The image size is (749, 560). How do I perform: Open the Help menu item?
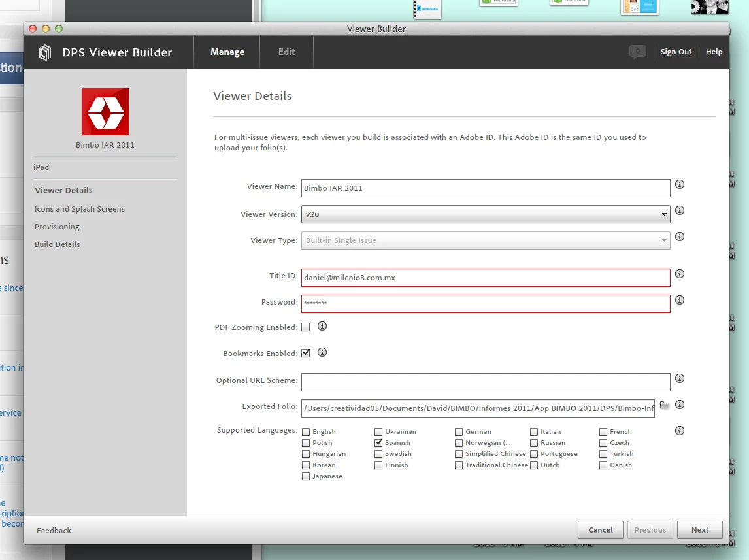coord(714,52)
